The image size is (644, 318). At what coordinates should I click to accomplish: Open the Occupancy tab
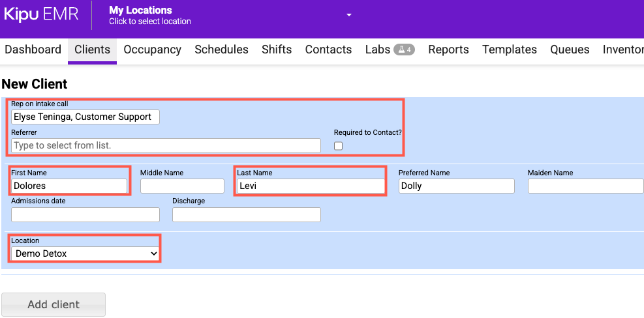coord(152,50)
